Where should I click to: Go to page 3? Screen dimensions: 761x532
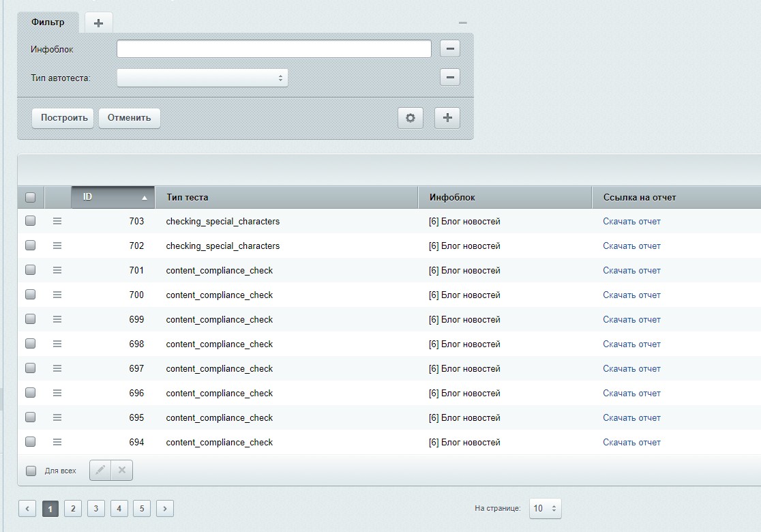tap(96, 509)
